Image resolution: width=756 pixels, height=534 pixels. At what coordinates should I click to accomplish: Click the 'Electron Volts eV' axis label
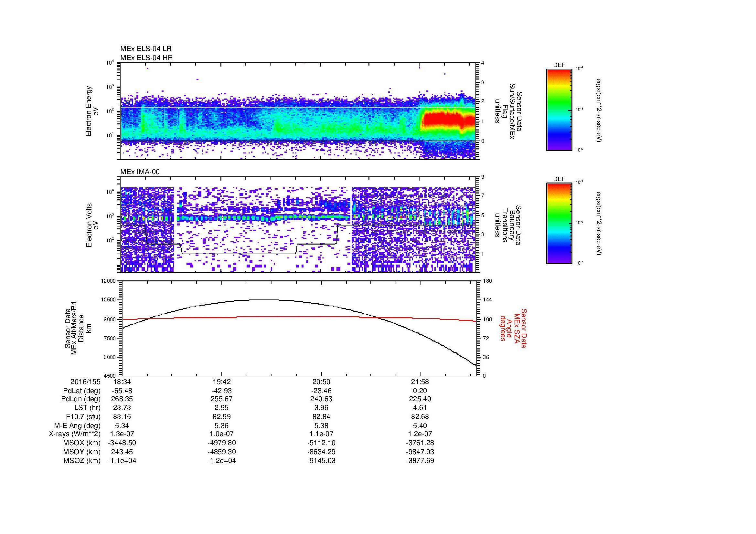[92, 225]
